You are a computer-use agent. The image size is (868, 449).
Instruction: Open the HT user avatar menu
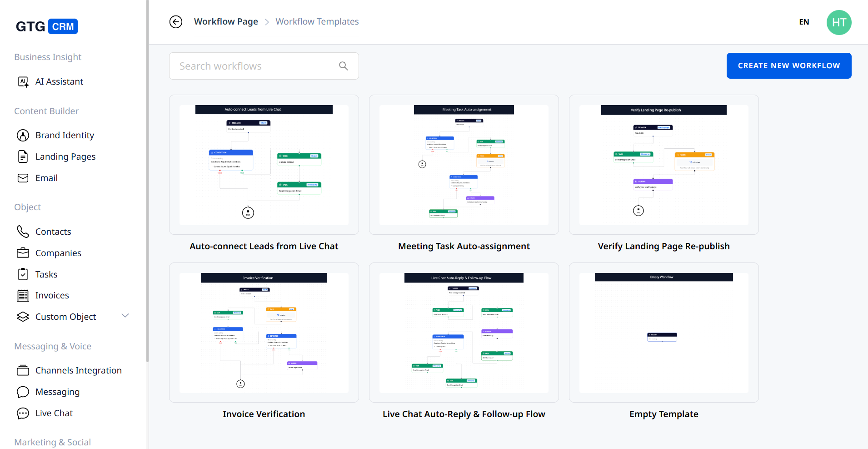click(838, 22)
